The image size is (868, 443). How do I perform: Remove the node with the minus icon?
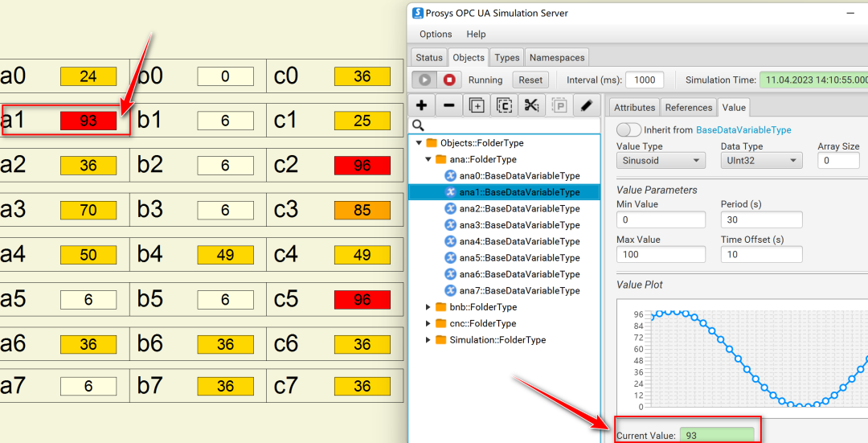click(x=449, y=105)
